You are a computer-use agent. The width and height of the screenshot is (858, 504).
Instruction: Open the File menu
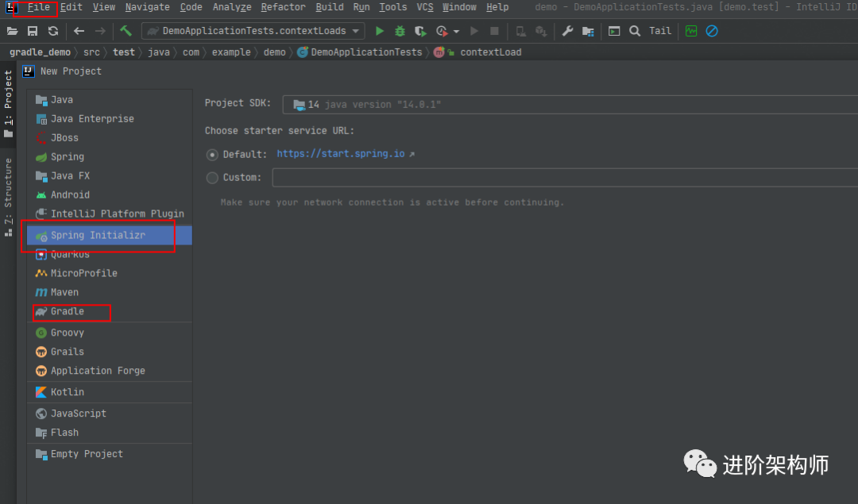(x=38, y=7)
